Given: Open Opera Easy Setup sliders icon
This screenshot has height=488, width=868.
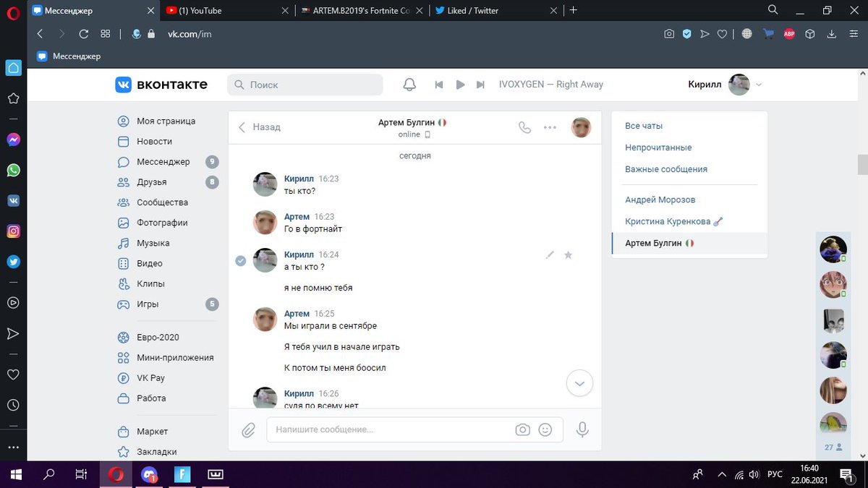Looking at the screenshot, I should (x=852, y=34).
